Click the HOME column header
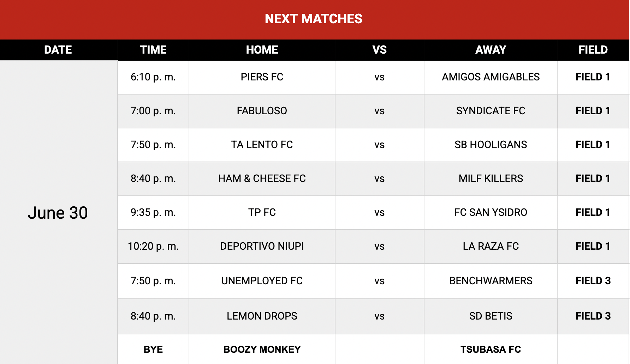The height and width of the screenshot is (364, 630). [x=262, y=50]
